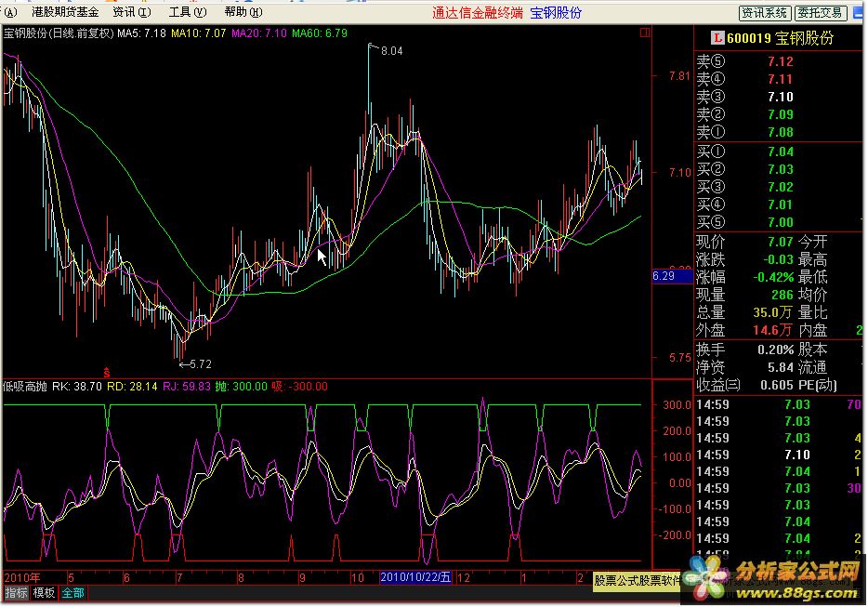Click the 收益(三) value 0.605
The height and width of the screenshot is (607, 868).
[x=777, y=385]
